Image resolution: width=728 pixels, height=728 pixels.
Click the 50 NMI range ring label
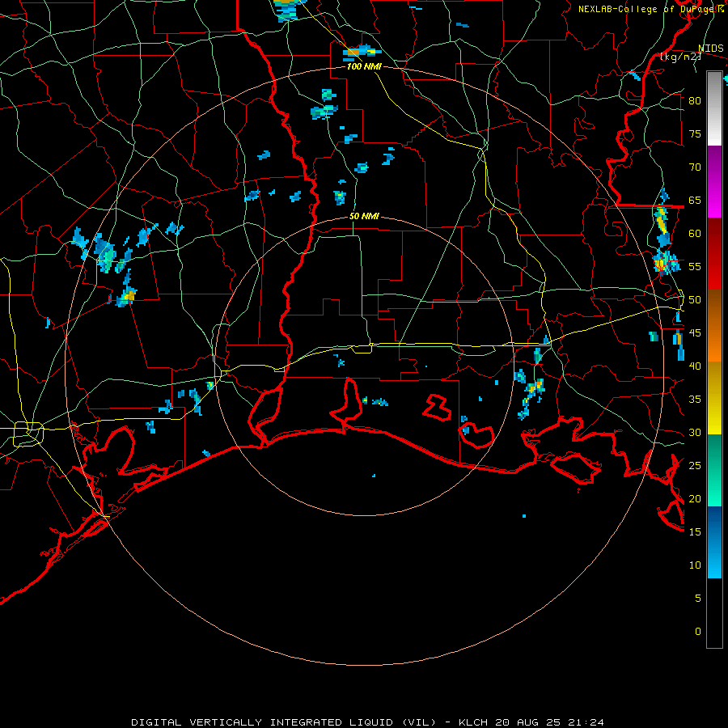point(364,216)
